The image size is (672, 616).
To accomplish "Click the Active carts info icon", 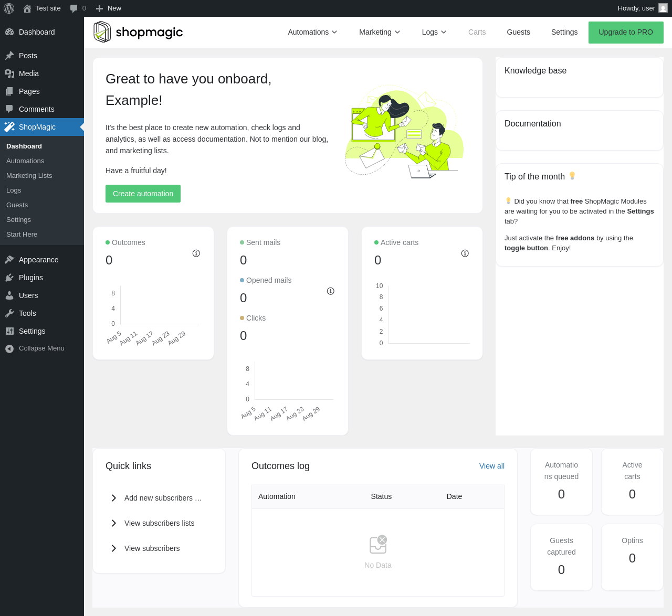I will coord(465,253).
